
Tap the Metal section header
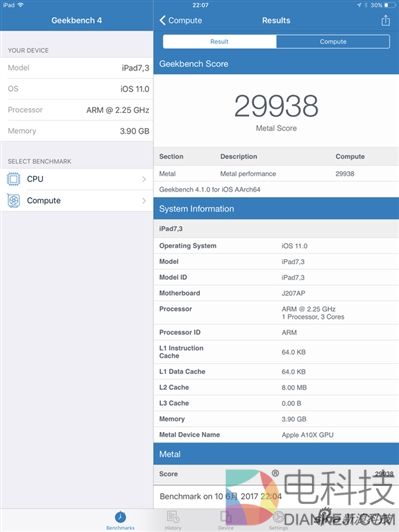[x=276, y=454]
